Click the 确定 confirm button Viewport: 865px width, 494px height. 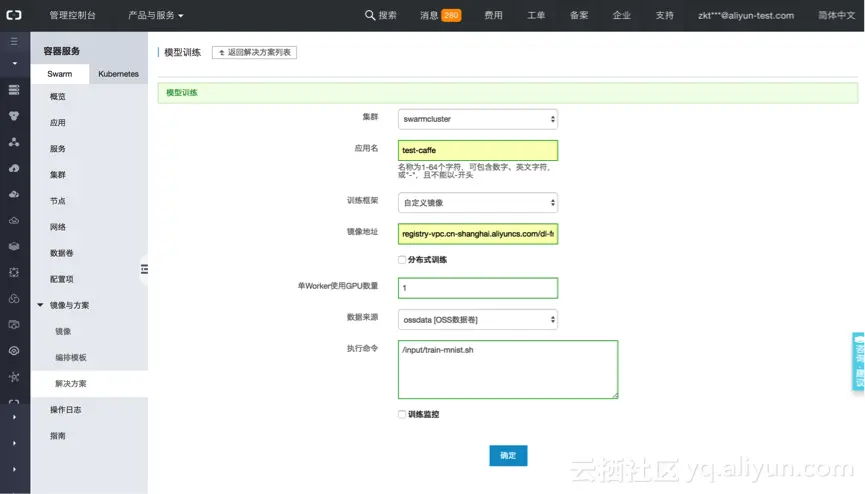pyautogui.click(x=508, y=455)
